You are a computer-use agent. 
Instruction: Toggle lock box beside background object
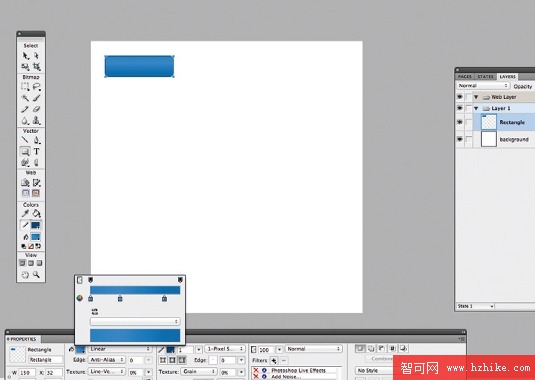tap(469, 140)
